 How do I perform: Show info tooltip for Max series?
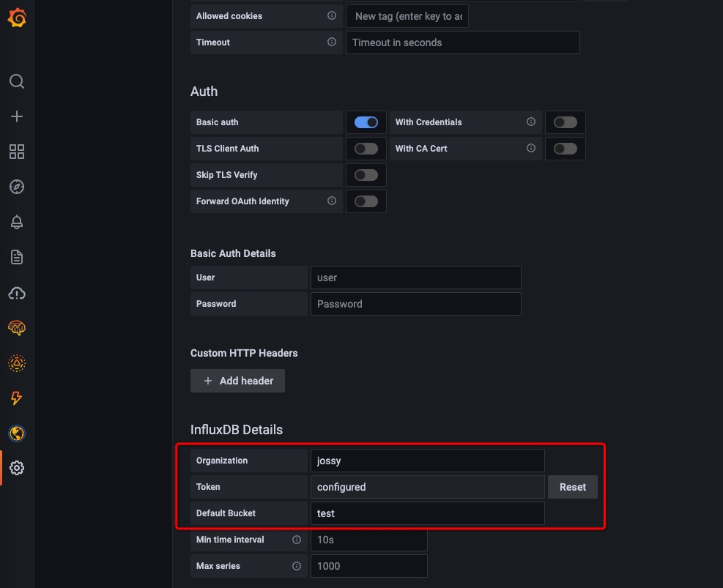[297, 566]
